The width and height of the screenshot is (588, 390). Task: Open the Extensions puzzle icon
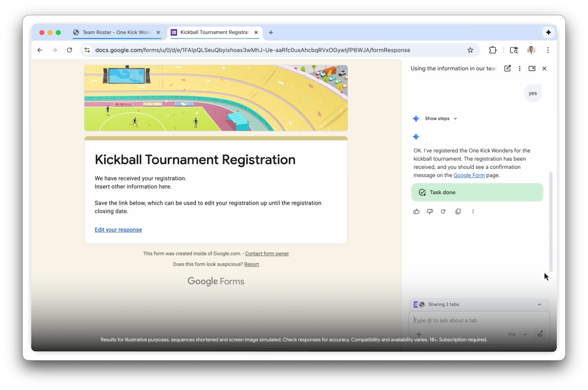click(493, 50)
